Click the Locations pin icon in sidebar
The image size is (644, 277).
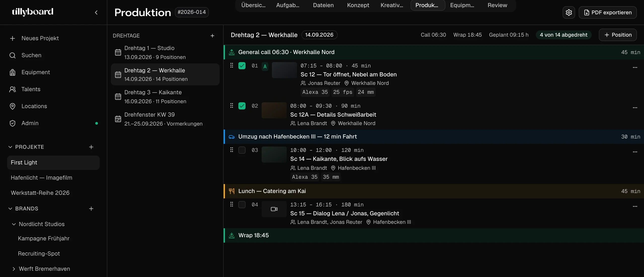[12, 106]
